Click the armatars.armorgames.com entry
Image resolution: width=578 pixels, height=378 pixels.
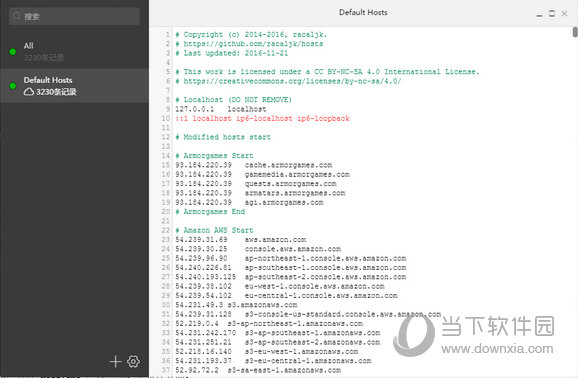click(x=260, y=193)
